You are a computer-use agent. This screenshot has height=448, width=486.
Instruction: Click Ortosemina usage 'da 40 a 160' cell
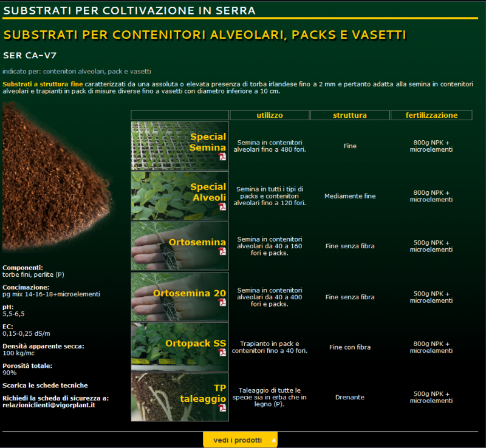click(270, 246)
